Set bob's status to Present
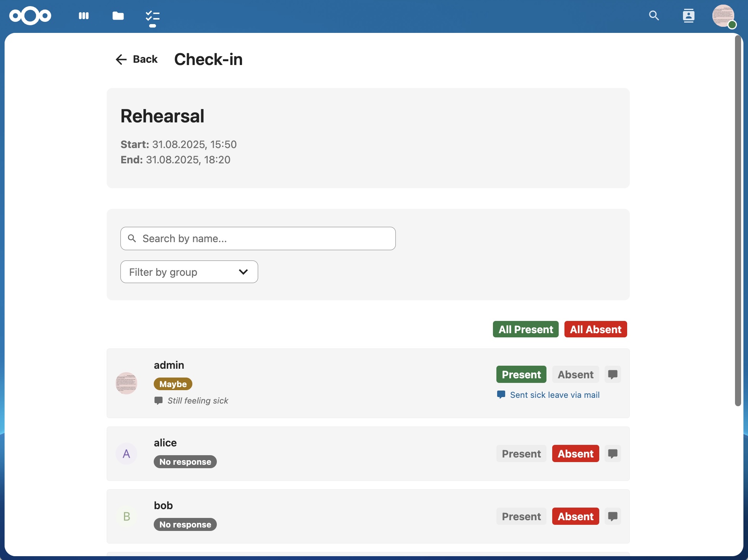Image resolution: width=748 pixels, height=560 pixels. pos(521,516)
